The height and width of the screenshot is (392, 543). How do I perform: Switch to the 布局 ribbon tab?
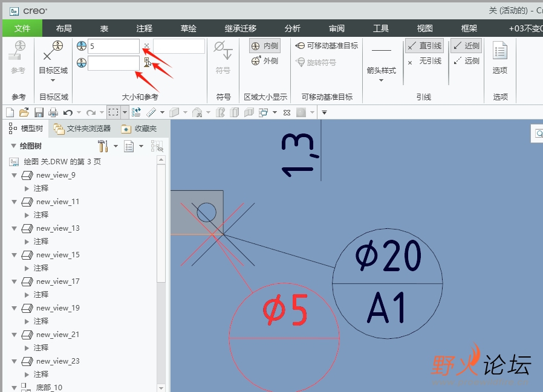pyautogui.click(x=63, y=28)
